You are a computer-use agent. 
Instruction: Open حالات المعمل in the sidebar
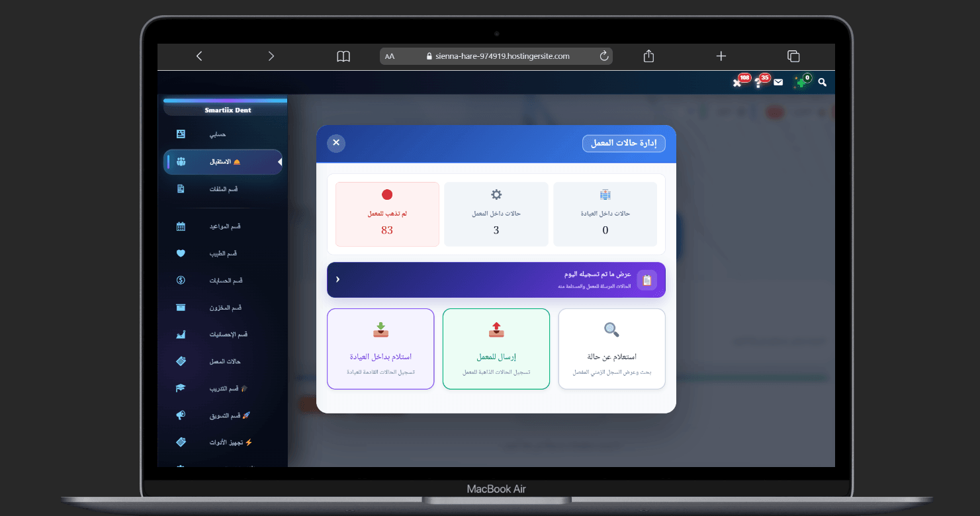(223, 361)
